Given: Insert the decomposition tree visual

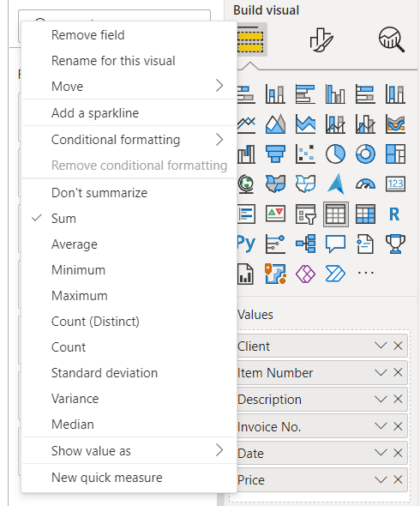Looking at the screenshot, I should (x=305, y=244).
